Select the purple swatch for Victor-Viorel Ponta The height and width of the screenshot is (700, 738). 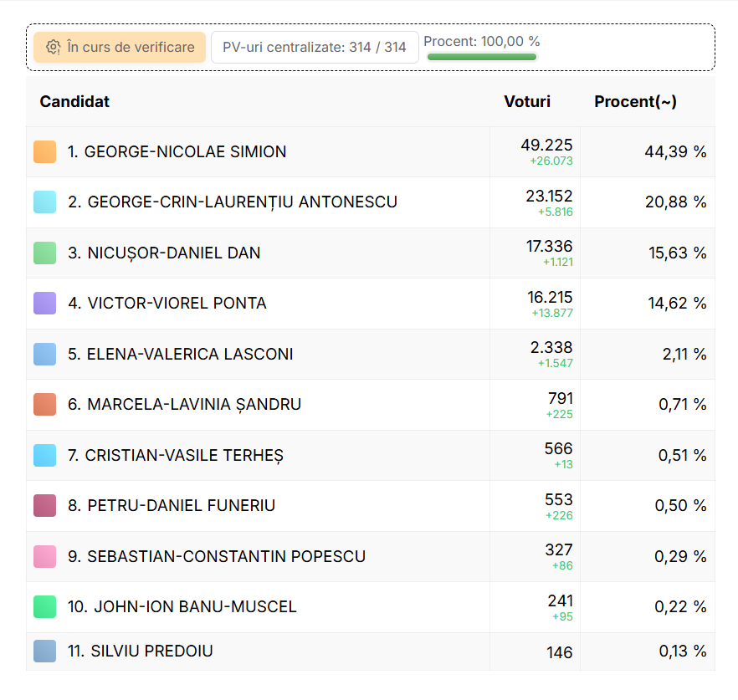[x=44, y=304]
